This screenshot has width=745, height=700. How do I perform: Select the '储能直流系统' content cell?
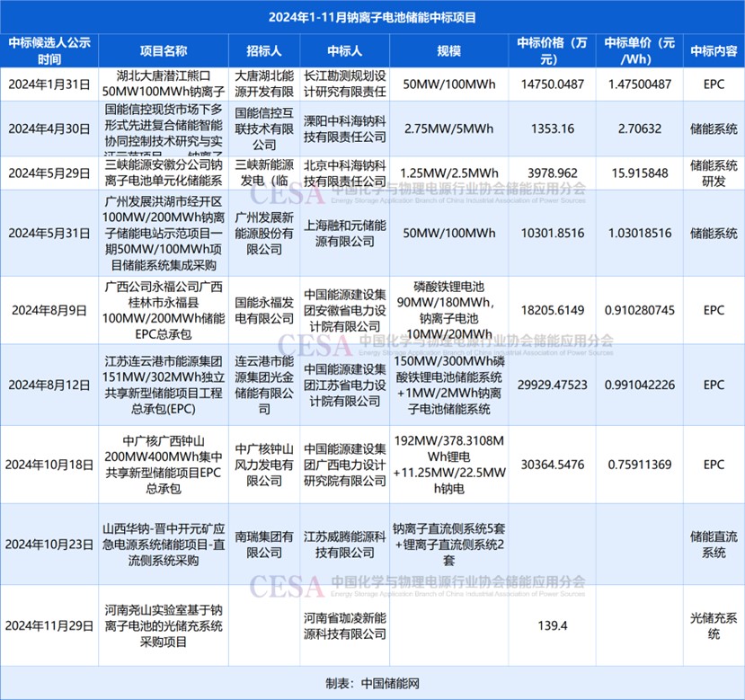tap(714, 544)
